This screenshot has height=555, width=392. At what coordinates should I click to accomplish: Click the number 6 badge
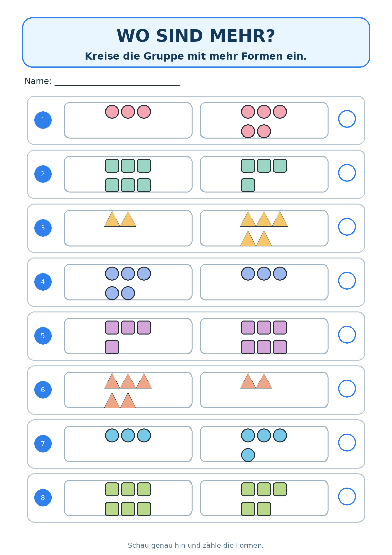pyautogui.click(x=43, y=390)
